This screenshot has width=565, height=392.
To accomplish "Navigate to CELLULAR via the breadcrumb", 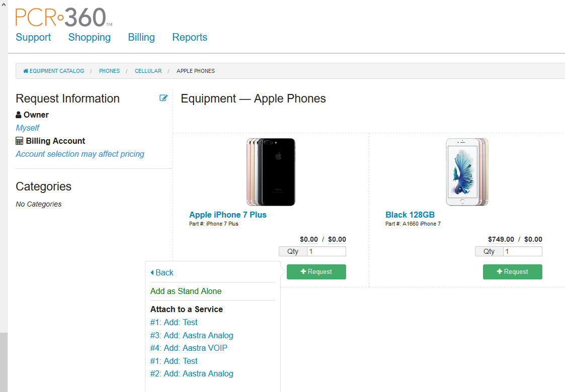I will (148, 71).
